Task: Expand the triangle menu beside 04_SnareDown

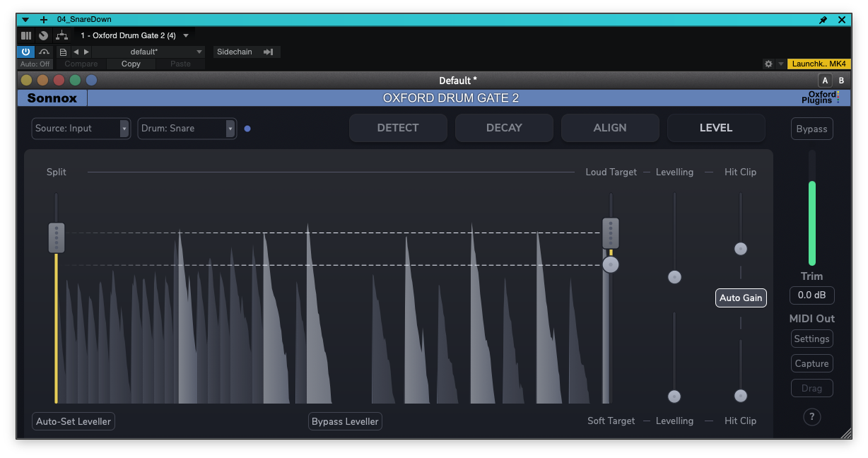Action: pos(25,20)
